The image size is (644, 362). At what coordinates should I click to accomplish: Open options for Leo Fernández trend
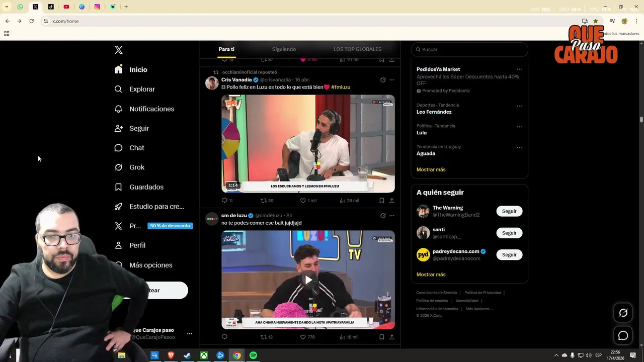[x=519, y=106]
